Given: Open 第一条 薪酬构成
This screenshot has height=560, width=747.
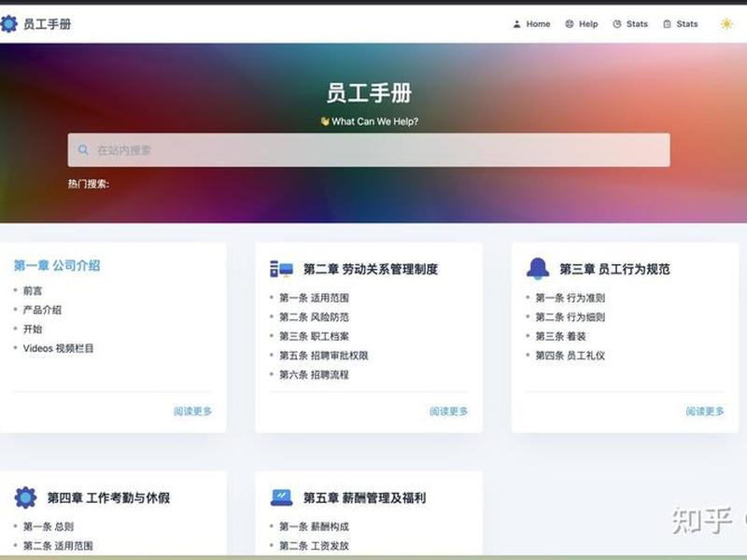Looking at the screenshot, I should pyautogui.click(x=314, y=526).
